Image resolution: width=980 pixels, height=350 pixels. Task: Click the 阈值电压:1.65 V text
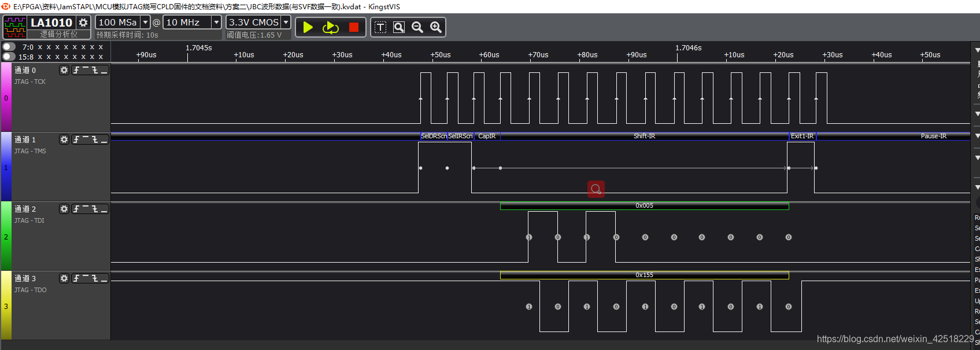click(x=254, y=35)
